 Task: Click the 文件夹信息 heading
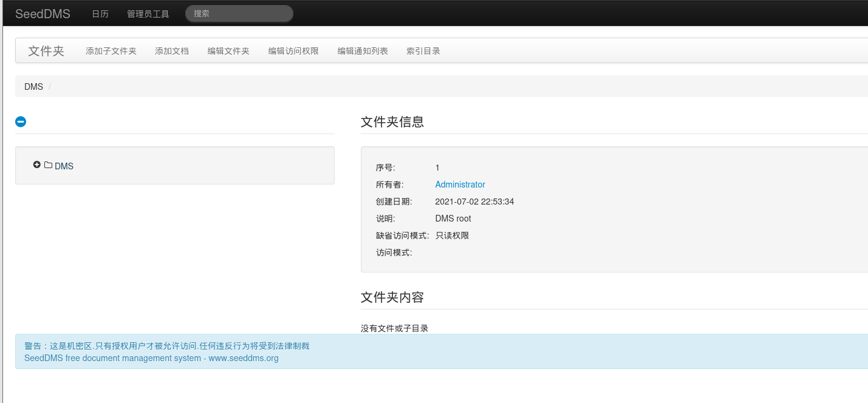[x=392, y=122]
